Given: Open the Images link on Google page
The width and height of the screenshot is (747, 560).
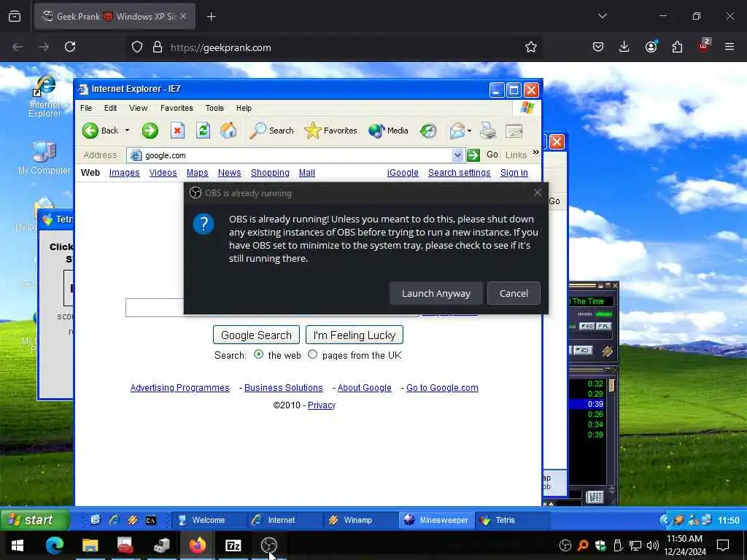Looking at the screenshot, I should (124, 173).
